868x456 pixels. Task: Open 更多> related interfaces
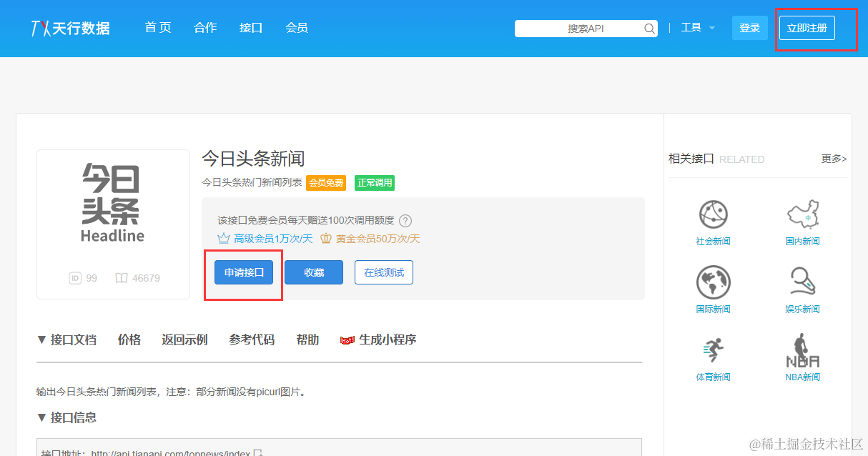pos(834,159)
